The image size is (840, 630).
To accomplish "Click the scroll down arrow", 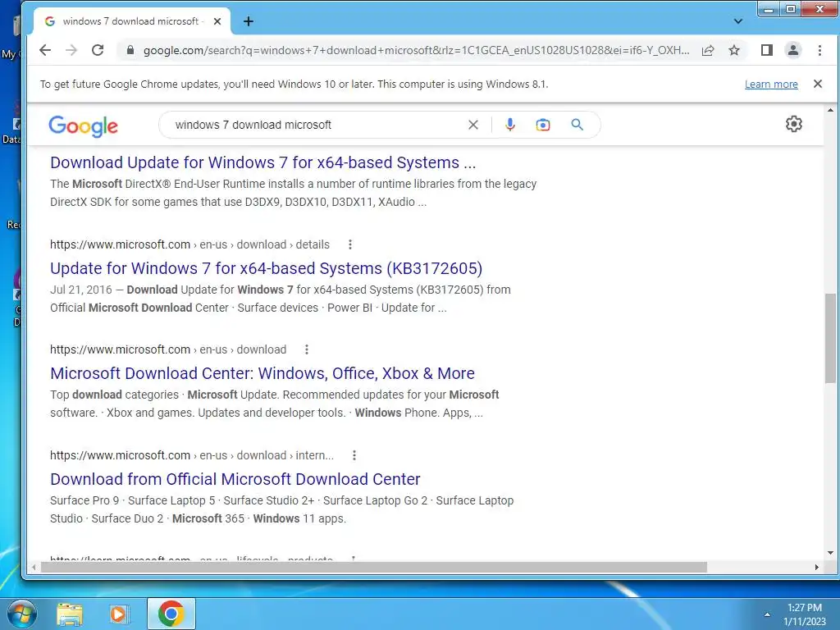I will click(x=830, y=552).
